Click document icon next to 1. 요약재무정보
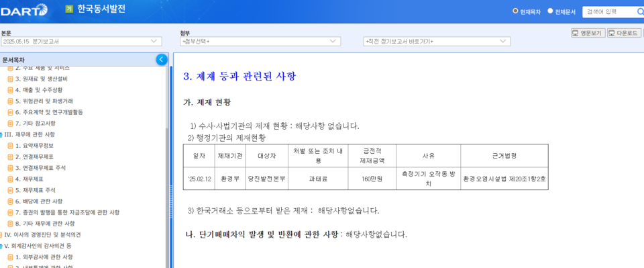 pos(10,146)
